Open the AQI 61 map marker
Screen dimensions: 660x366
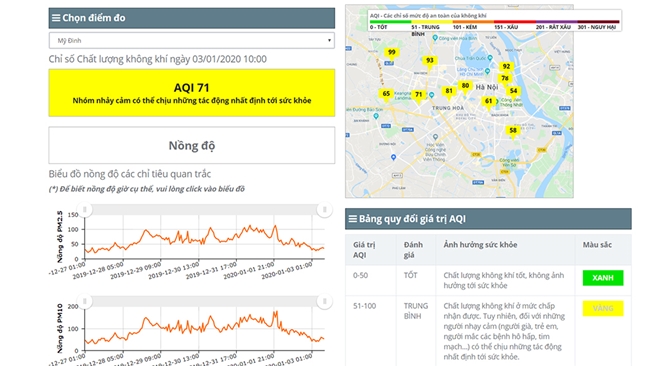coord(488,102)
